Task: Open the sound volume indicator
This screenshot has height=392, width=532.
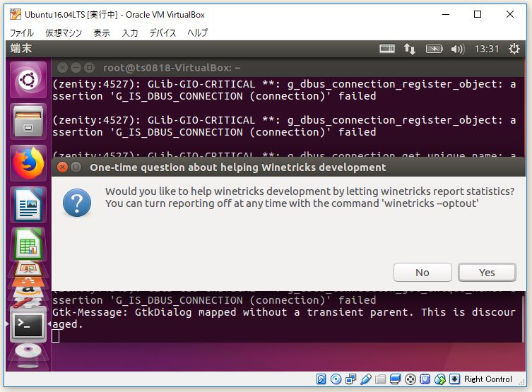Action: coord(458,49)
